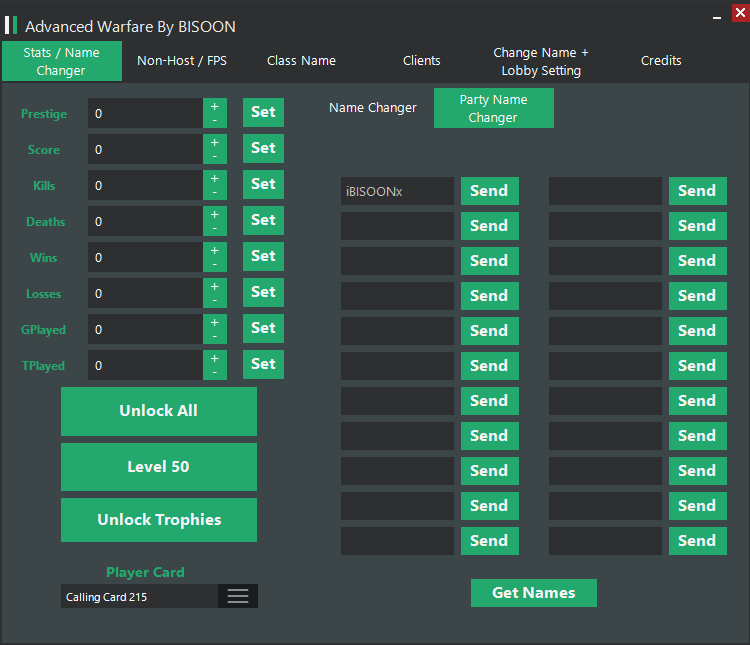Edit the iBISOONx name field
This screenshot has height=645, width=750.
point(397,191)
